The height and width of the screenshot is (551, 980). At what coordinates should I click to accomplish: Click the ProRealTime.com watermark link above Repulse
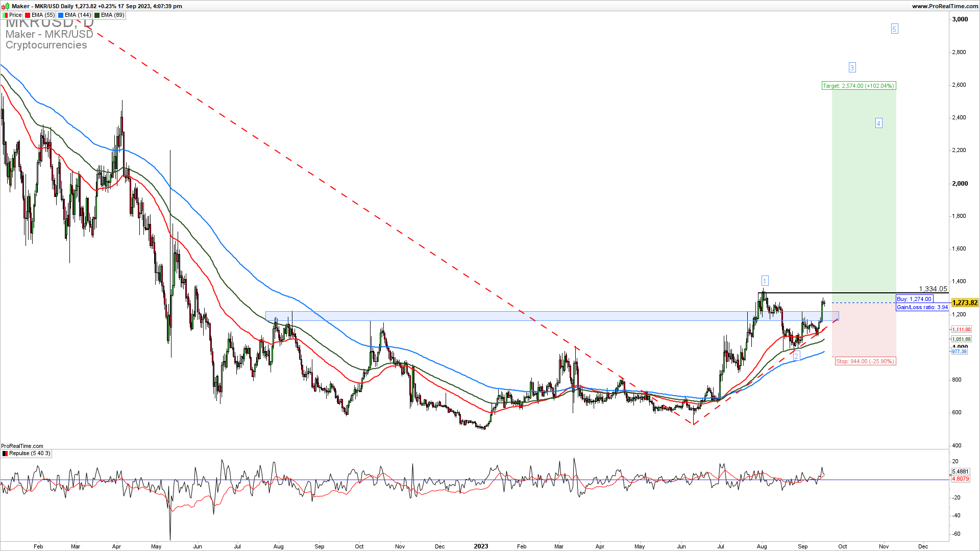point(22,446)
